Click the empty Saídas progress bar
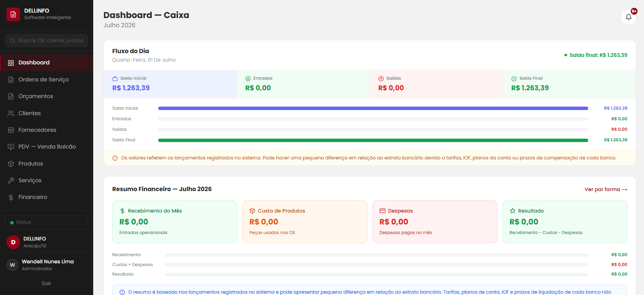 tap(373, 130)
